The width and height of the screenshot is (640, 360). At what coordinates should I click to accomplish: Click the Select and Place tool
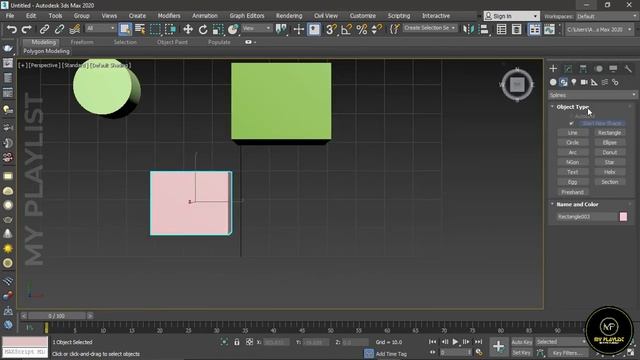(x=233, y=29)
